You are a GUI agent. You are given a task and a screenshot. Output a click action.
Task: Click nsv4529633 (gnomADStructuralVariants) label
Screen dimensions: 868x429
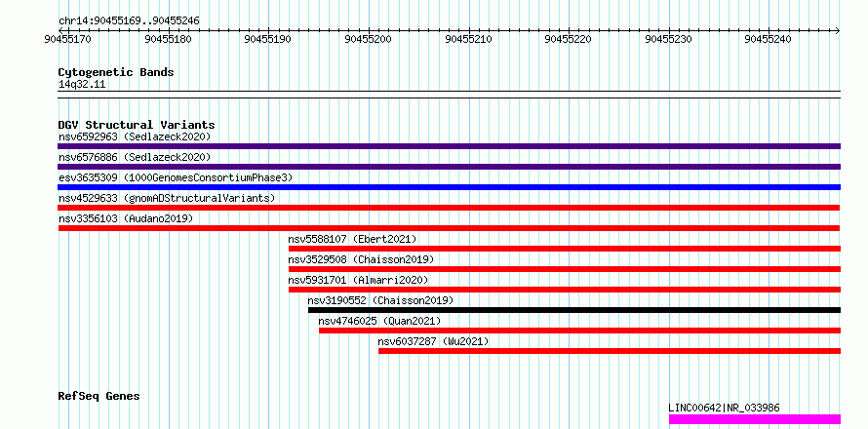[x=167, y=198]
